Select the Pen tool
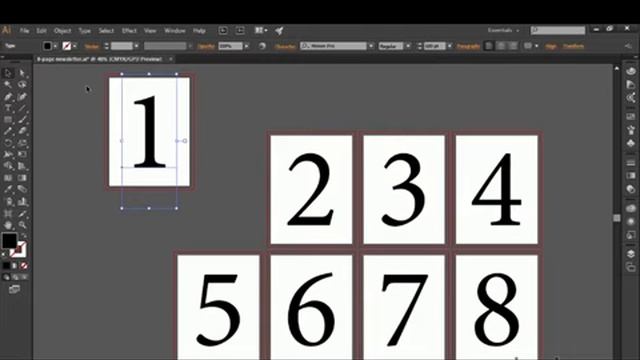Image resolution: width=640 pixels, height=360 pixels. [8, 96]
